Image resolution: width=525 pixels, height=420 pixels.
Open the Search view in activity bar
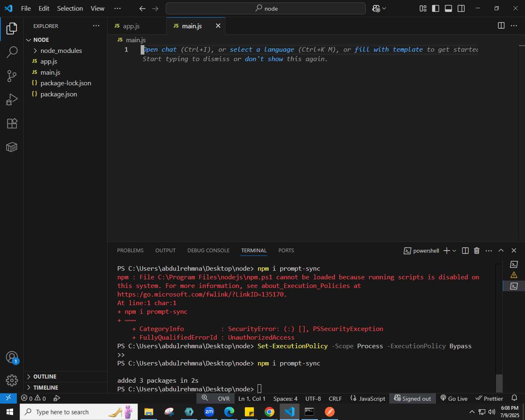point(12,52)
